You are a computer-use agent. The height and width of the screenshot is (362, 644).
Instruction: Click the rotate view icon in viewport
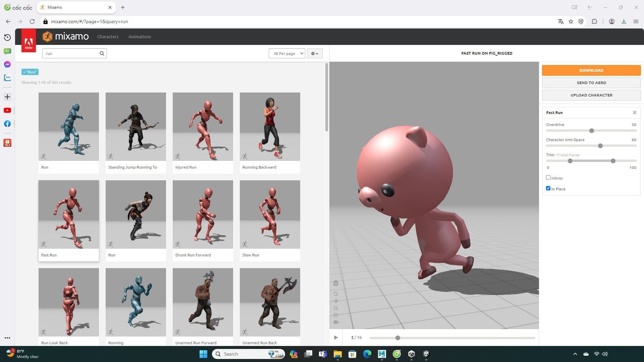(336, 294)
